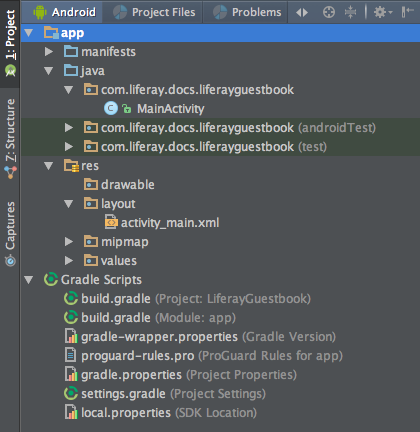Select the Gradle Scripts label
The image size is (420, 432).
[x=101, y=280]
